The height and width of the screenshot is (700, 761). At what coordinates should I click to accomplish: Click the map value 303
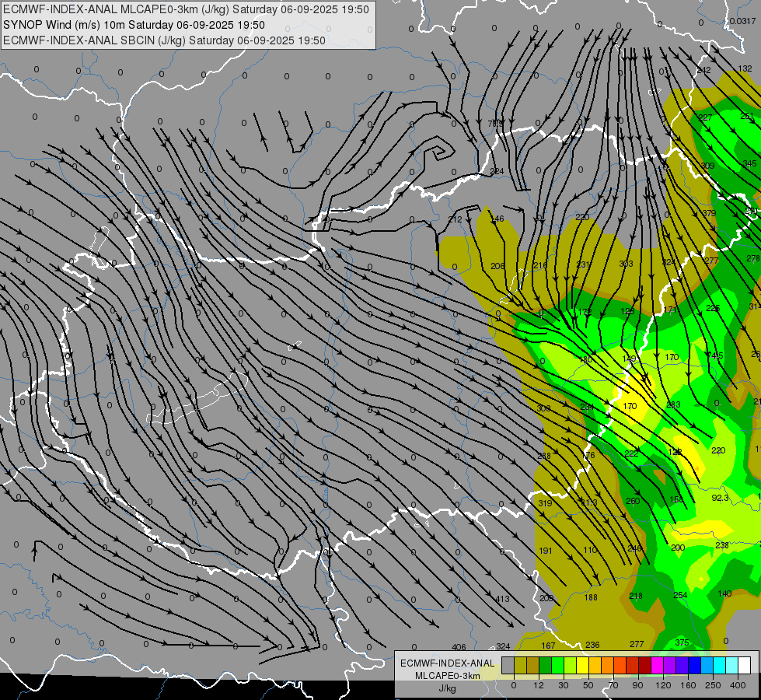626,264
